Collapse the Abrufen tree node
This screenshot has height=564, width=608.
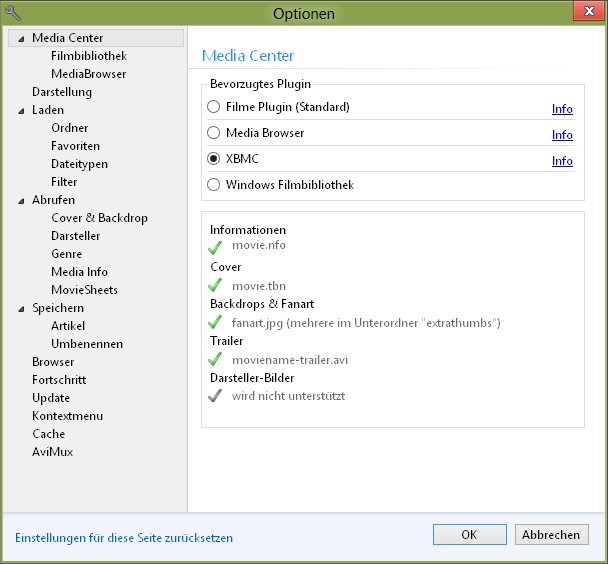coord(21,201)
